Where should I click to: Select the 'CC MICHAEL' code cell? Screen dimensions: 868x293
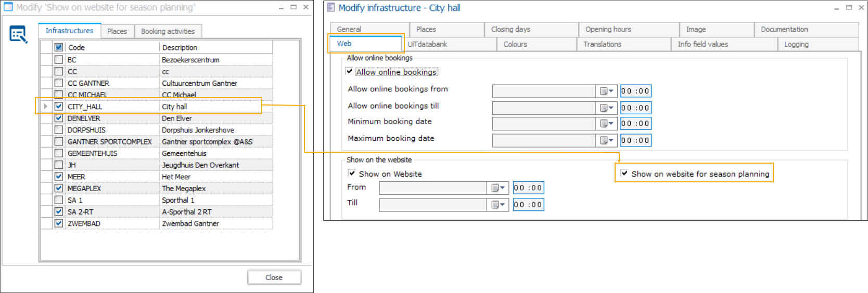[112, 95]
